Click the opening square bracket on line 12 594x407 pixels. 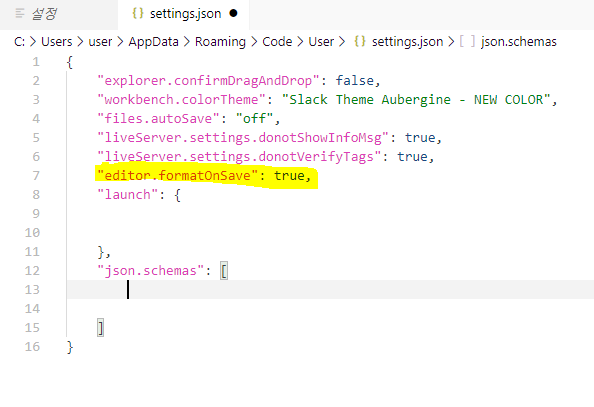pyautogui.click(x=224, y=271)
